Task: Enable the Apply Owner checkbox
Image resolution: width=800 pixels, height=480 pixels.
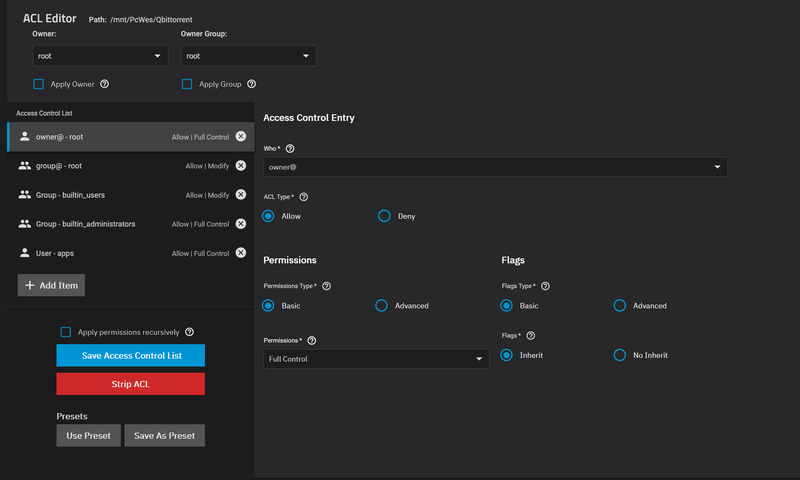Action: (38, 84)
